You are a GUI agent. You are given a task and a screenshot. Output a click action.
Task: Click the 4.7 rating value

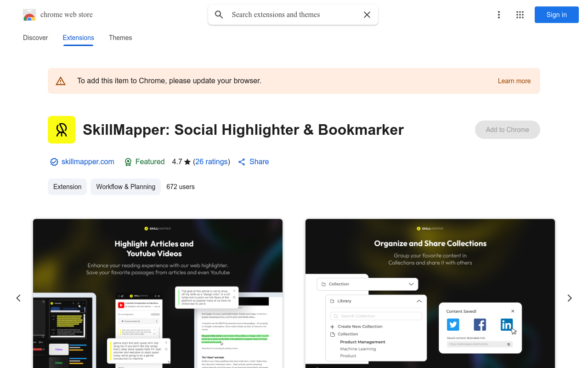coord(177,161)
